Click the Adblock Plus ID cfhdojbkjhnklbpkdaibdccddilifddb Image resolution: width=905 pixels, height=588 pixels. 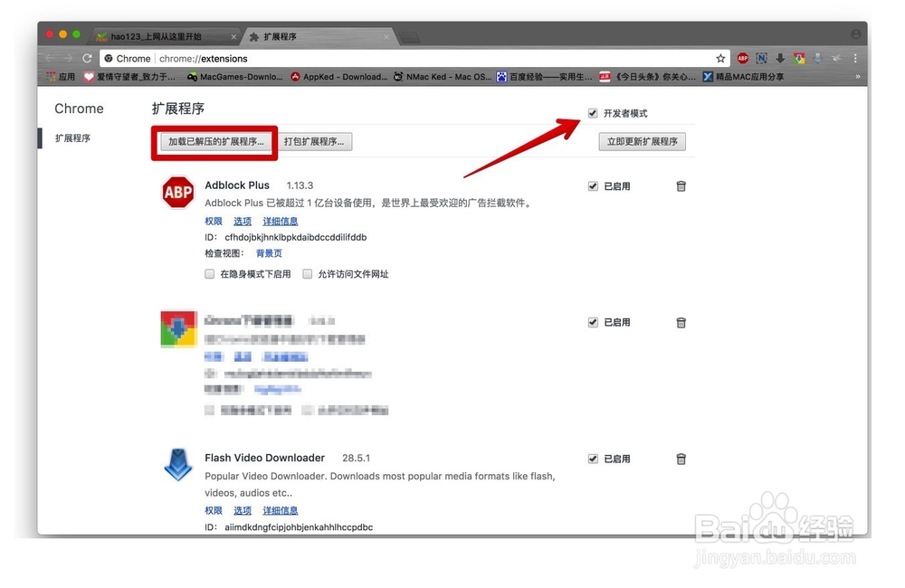(x=296, y=237)
